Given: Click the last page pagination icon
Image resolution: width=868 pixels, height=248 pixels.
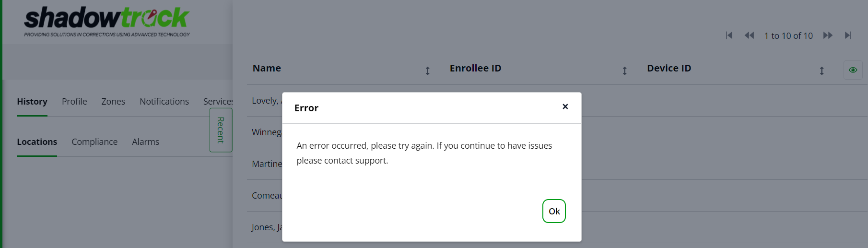Looking at the screenshot, I should tap(848, 35).
